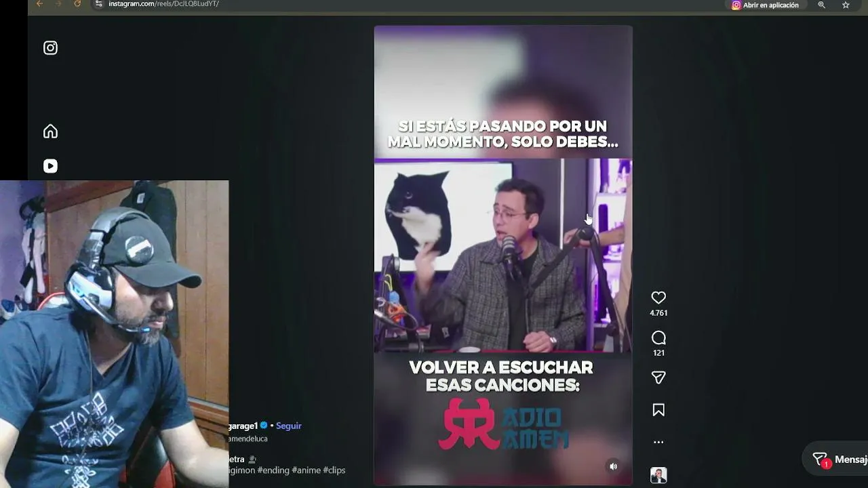Open Reels from the sidebar

(50, 166)
